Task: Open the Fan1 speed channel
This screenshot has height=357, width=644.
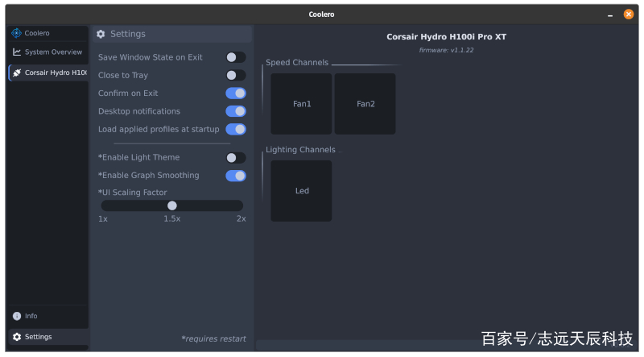Action: pyautogui.click(x=301, y=104)
